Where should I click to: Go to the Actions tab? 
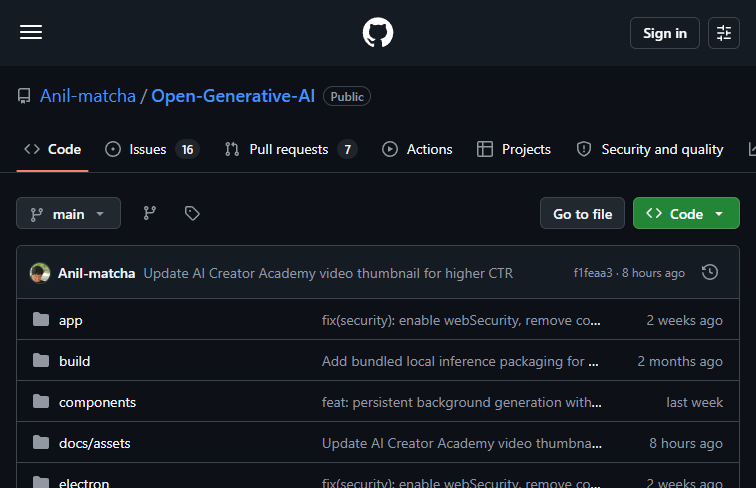point(417,149)
